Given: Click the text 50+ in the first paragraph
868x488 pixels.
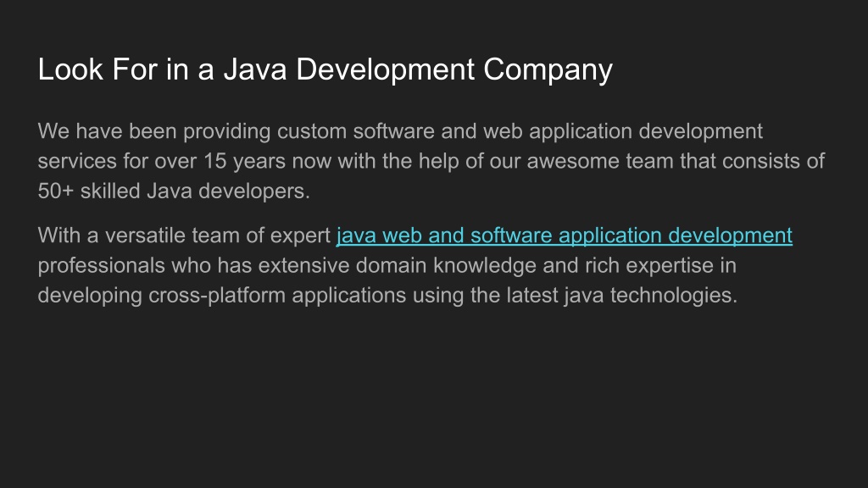Looking at the screenshot, I should pyautogui.click(x=55, y=191).
